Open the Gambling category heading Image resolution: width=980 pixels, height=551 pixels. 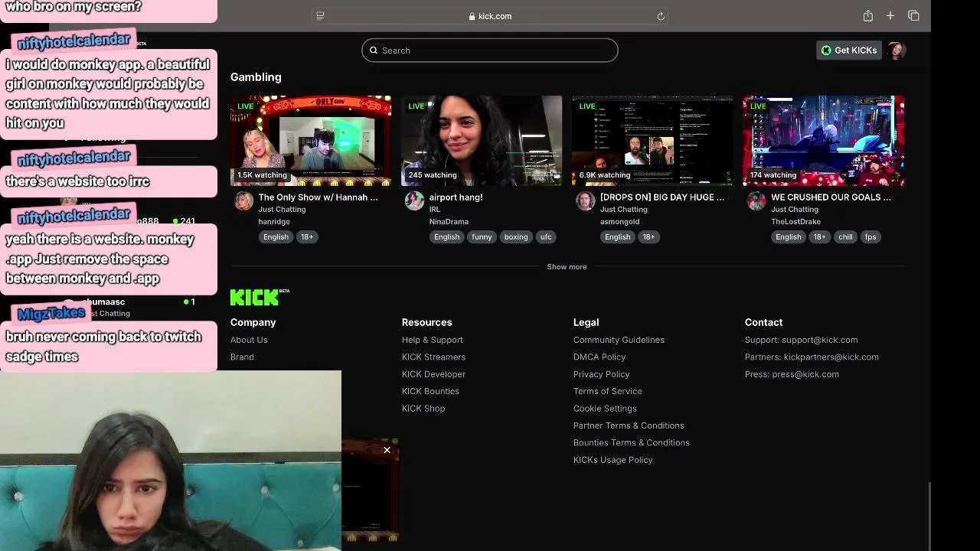point(256,77)
